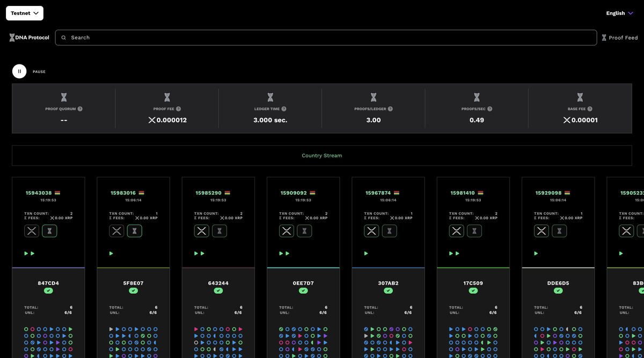Click the DNA proof icon in ledger 15981410

(x=474, y=231)
